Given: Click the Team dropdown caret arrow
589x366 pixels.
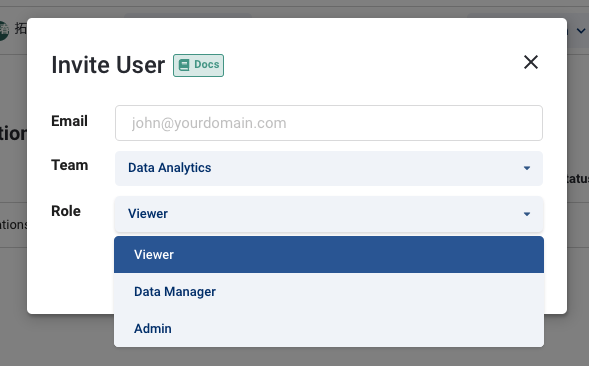Looking at the screenshot, I should pos(527,168).
